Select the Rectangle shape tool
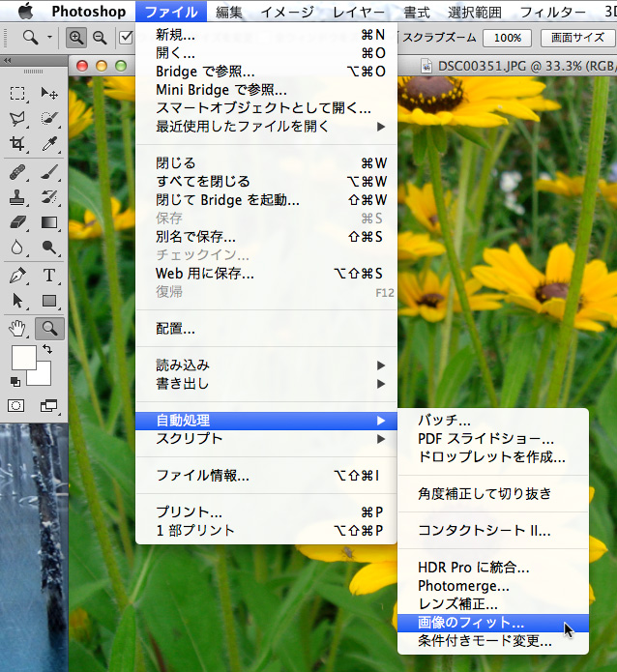Image resolution: width=617 pixels, height=672 pixels. [49, 301]
